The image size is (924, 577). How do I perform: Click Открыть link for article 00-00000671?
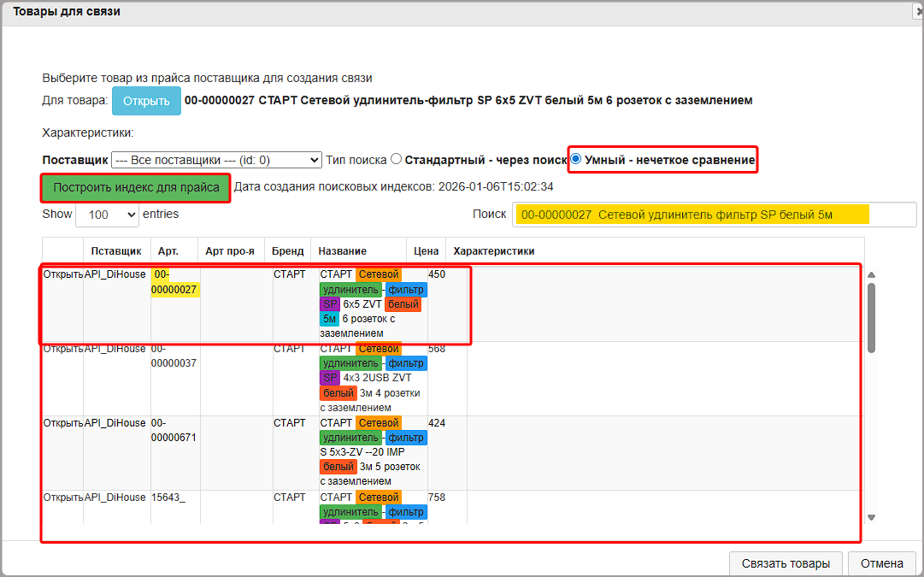62,423
